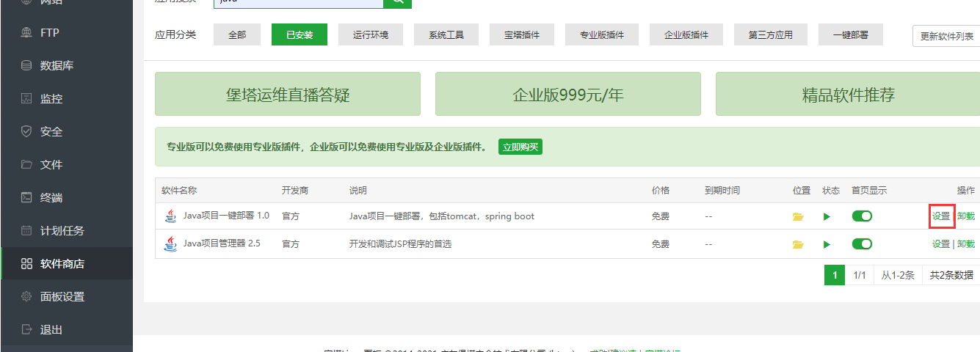Click the scheduled tasks calendar icon (计划任务)
Viewport: 980px width, 352px height.
[x=26, y=230]
